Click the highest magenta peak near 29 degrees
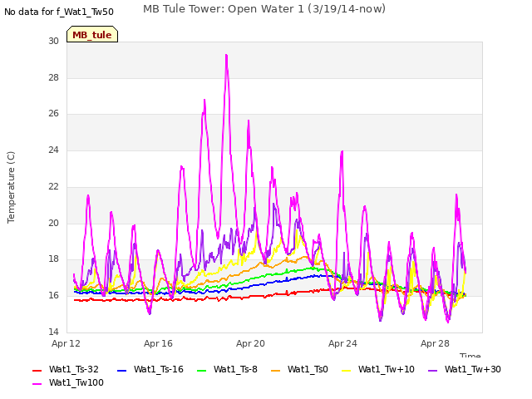This screenshot has width=532, height=399. click(226, 56)
